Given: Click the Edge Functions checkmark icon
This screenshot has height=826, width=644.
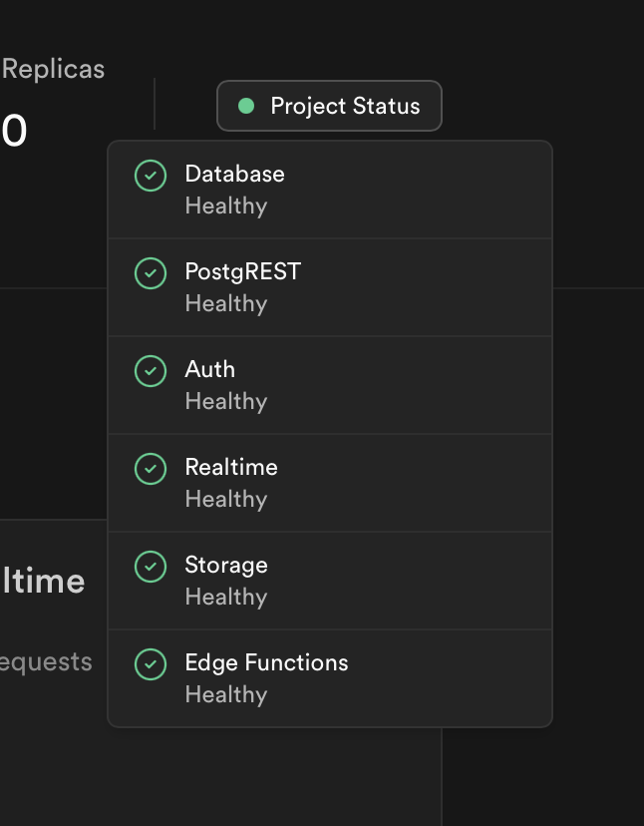Looking at the screenshot, I should tap(151, 664).
